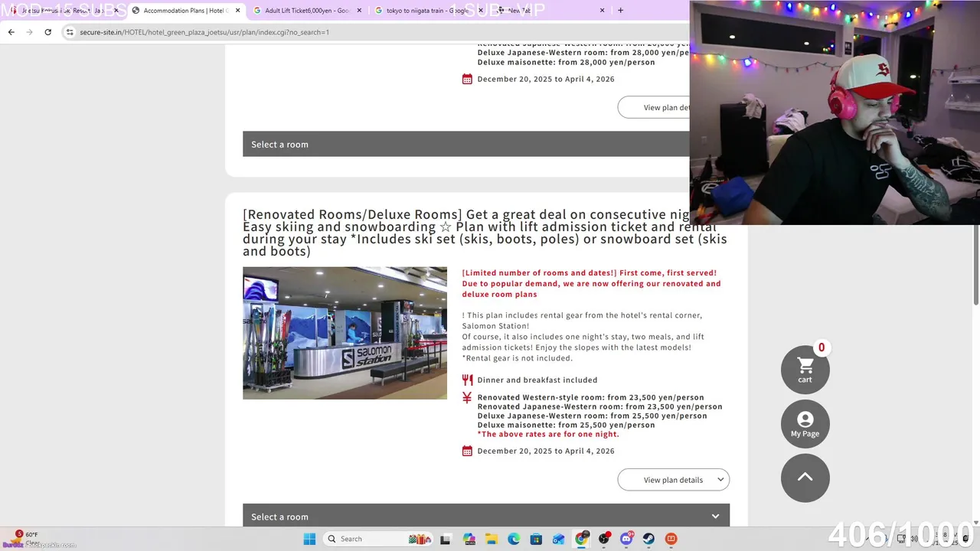Click upper 'December 20, 2025 to April 4, 2026'
This screenshot has width=980, height=551.
(546, 79)
